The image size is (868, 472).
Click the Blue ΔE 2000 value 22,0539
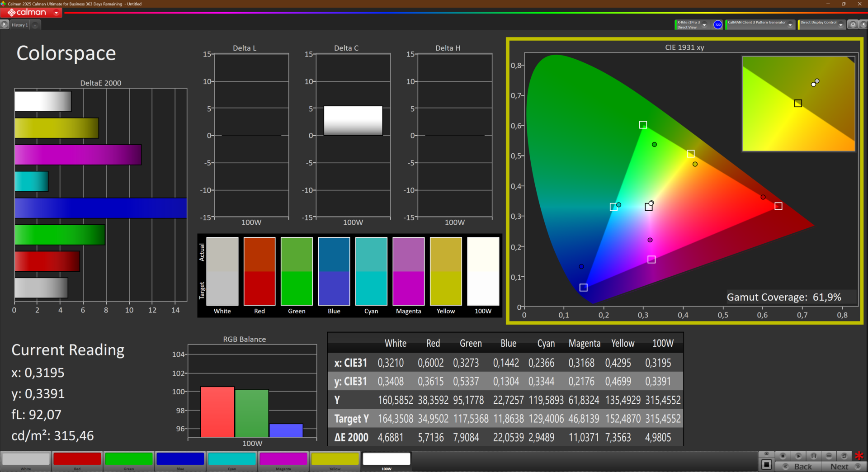tap(508, 437)
